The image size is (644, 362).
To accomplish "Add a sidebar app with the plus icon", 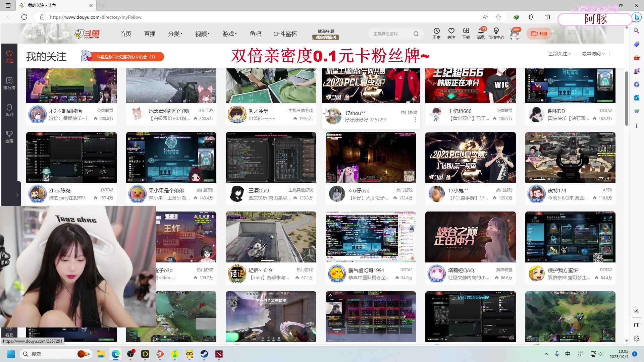I will point(636,126).
